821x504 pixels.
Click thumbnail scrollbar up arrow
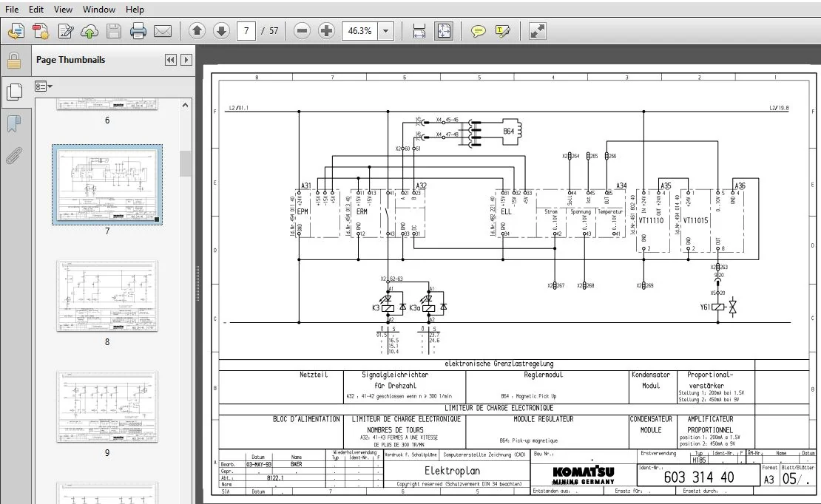point(185,105)
